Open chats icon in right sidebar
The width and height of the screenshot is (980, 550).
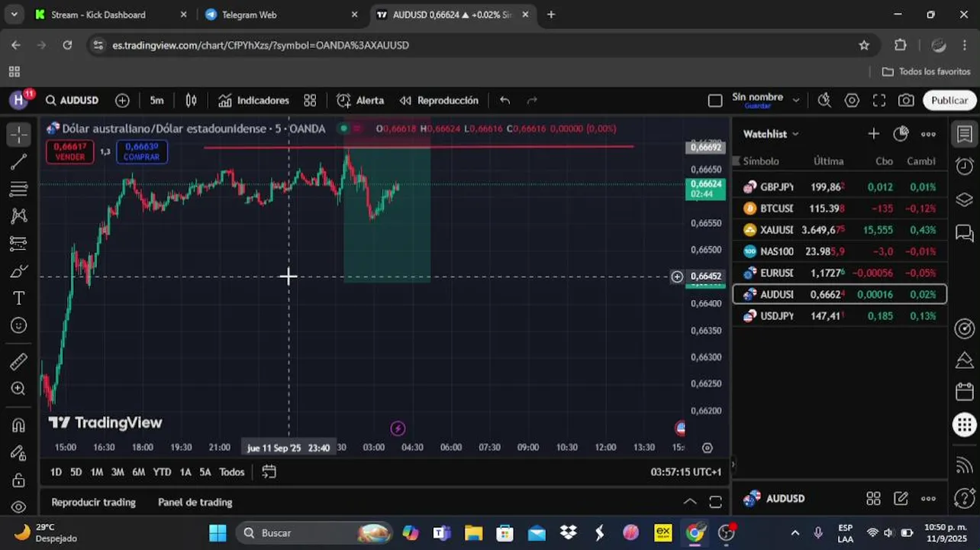point(965,233)
